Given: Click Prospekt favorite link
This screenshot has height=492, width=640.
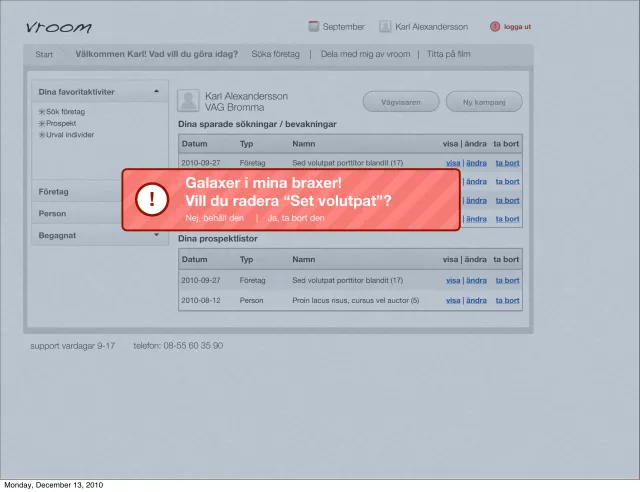Looking at the screenshot, I should tap(61, 123).
